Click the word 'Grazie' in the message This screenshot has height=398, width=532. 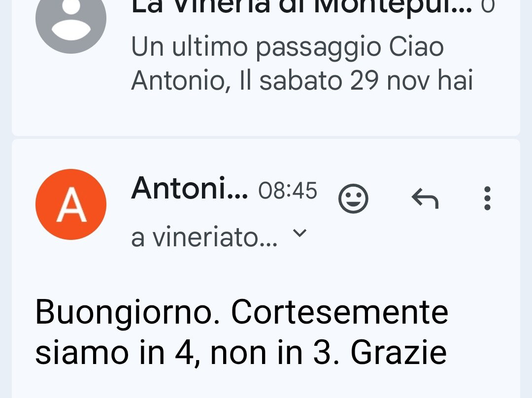399,353
